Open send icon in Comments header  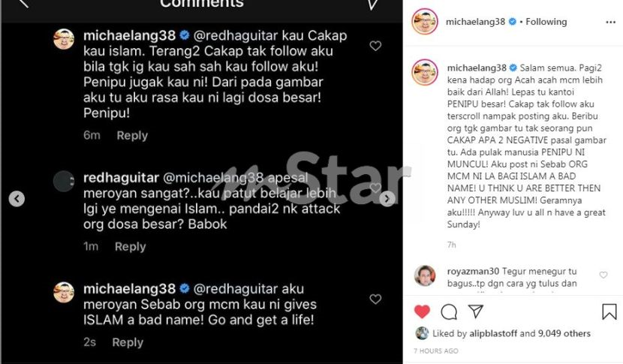point(372,5)
